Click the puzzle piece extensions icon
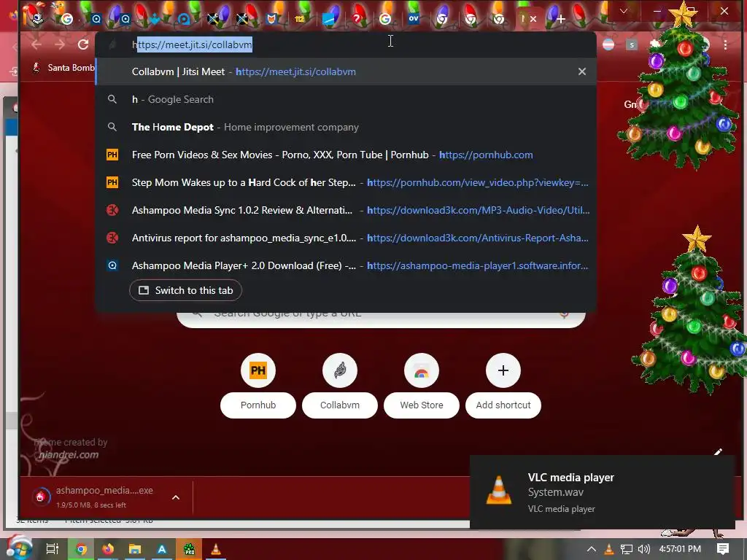 pos(656,44)
